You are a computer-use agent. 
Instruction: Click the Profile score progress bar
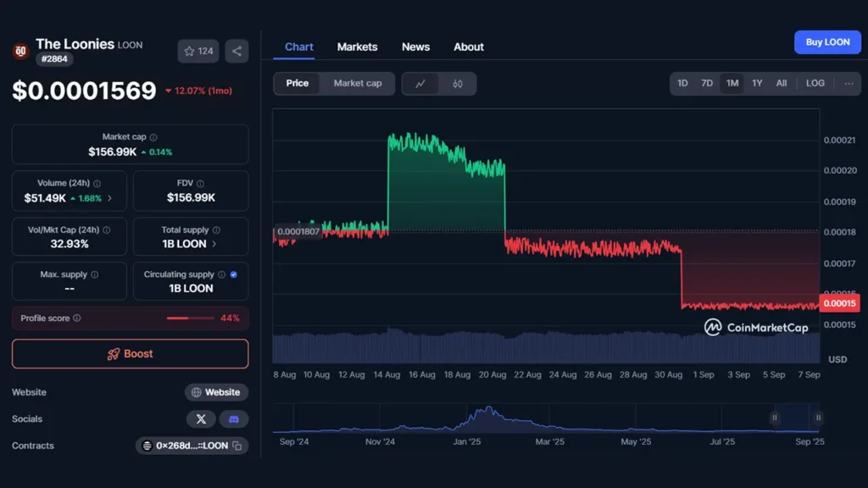(x=190, y=319)
